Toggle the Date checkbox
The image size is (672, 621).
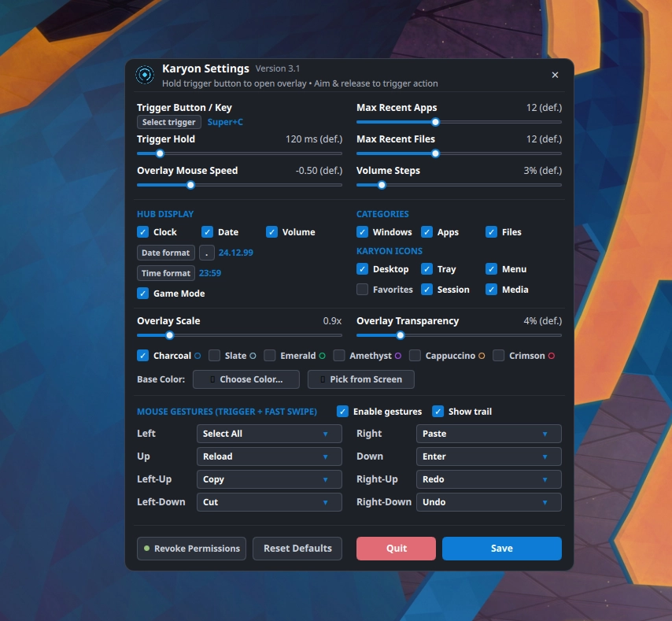point(207,232)
